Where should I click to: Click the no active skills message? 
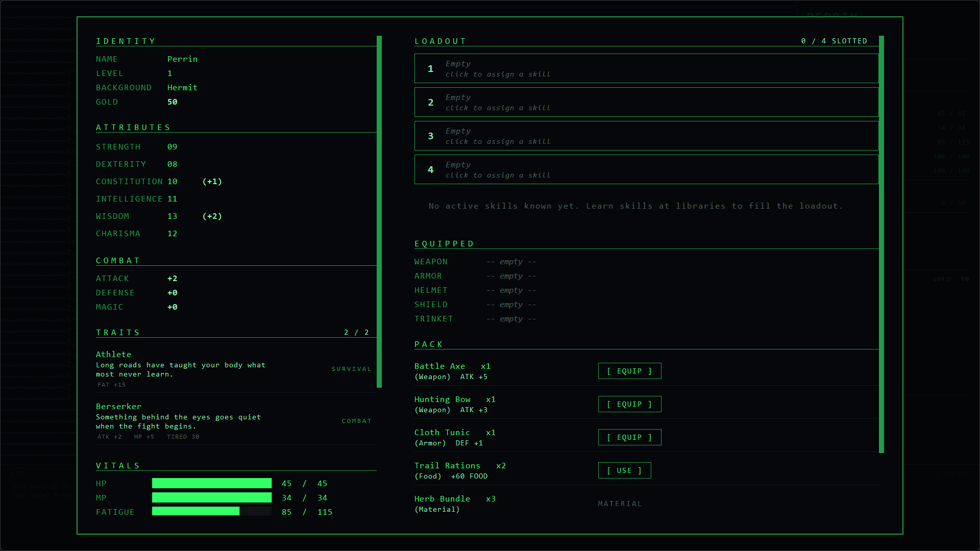pos(636,206)
